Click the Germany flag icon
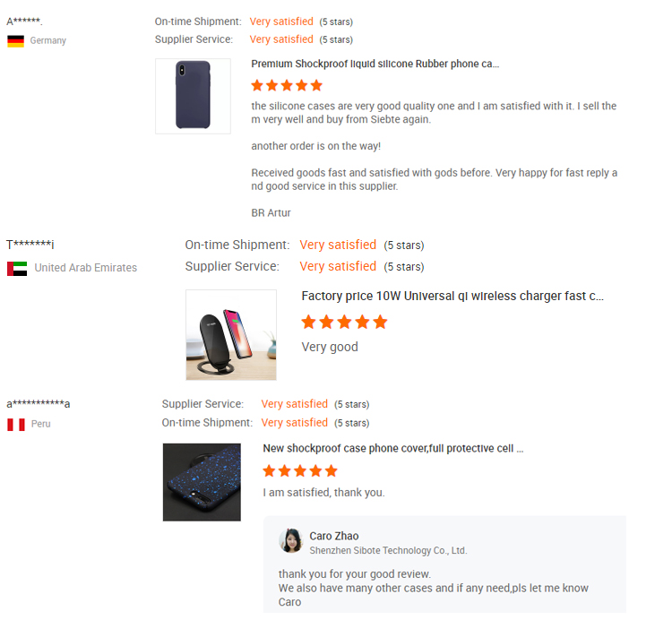 tap(16, 41)
